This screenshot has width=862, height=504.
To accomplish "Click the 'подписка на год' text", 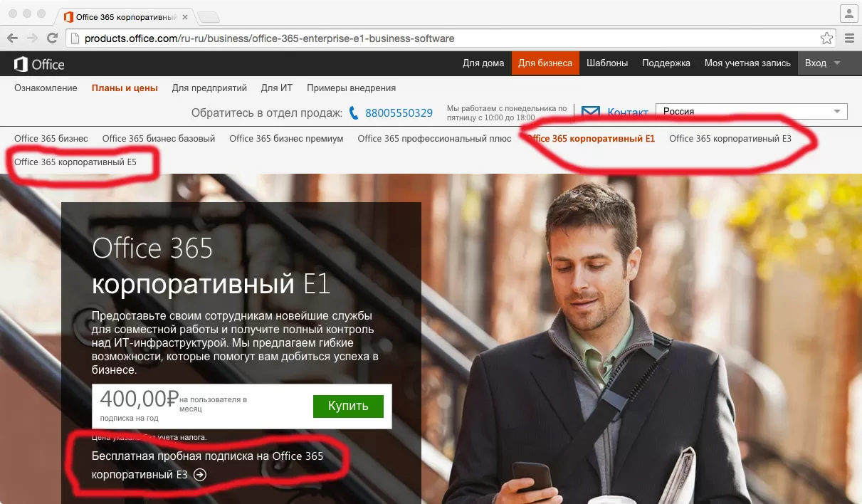I will (x=129, y=419).
